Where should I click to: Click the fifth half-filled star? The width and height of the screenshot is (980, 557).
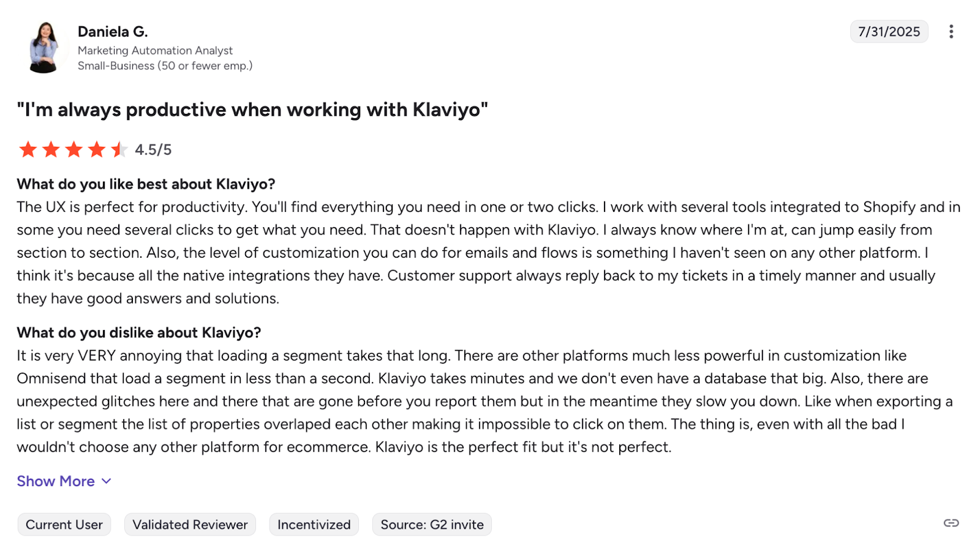(120, 149)
